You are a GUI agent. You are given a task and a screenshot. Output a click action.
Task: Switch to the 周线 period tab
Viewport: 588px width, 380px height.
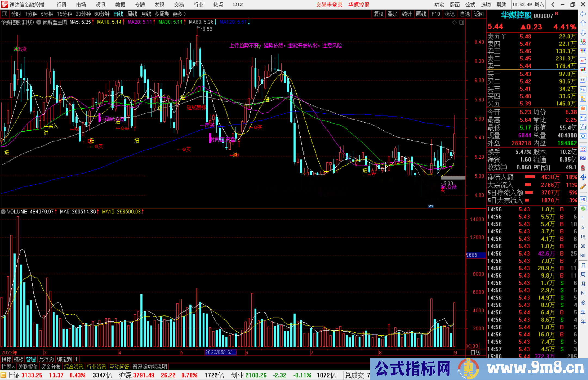(132, 14)
